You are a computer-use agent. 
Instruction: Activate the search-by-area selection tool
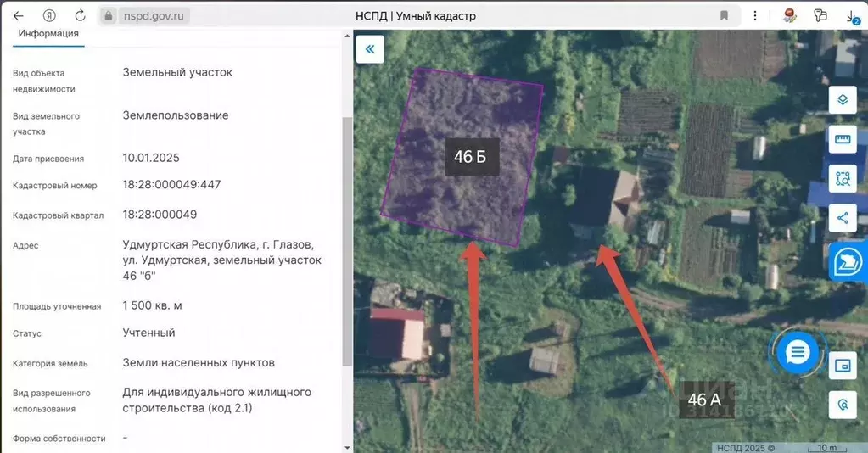843,179
